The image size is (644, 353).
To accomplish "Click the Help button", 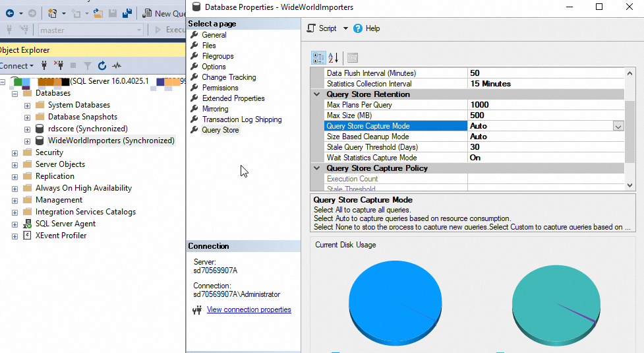I will [366, 28].
